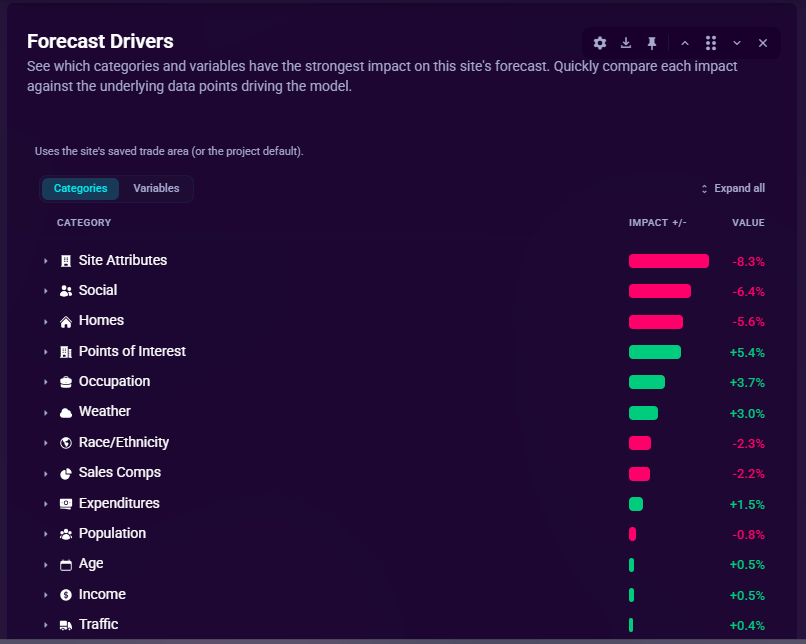
Task: Click the Traffic truck icon
Action: coord(66,625)
